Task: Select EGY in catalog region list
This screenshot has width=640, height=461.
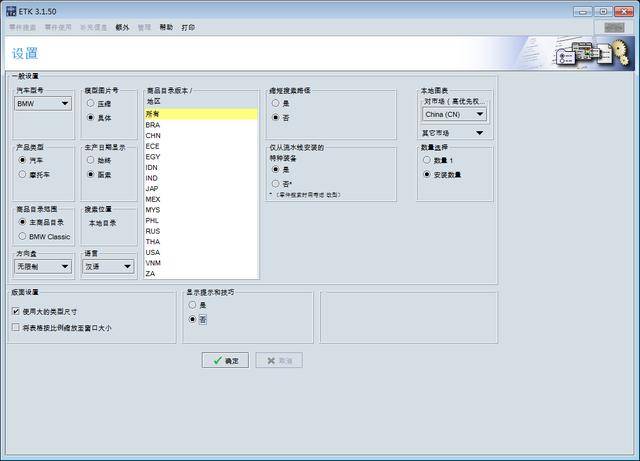Action: (x=201, y=157)
